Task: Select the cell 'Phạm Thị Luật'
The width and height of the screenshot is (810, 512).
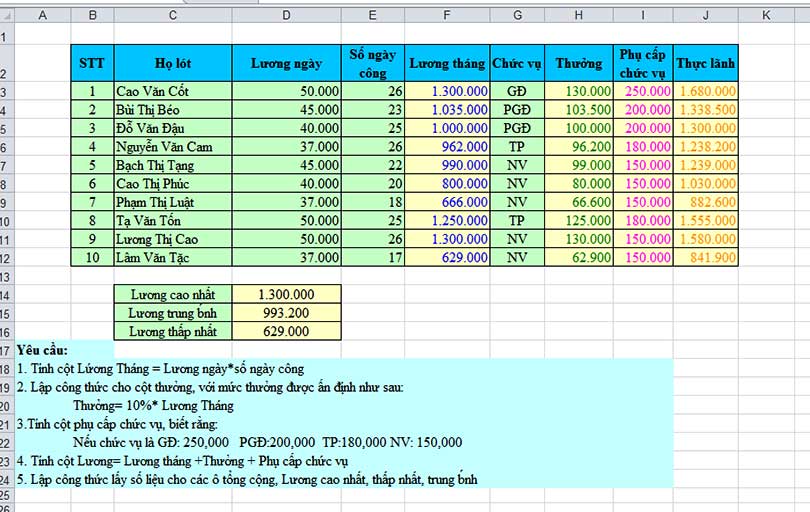Action: (x=173, y=202)
